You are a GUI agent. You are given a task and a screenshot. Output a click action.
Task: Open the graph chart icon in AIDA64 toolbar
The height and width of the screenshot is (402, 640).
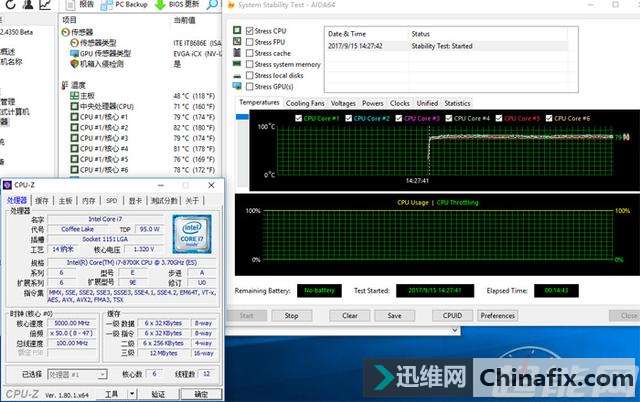[45, 4]
